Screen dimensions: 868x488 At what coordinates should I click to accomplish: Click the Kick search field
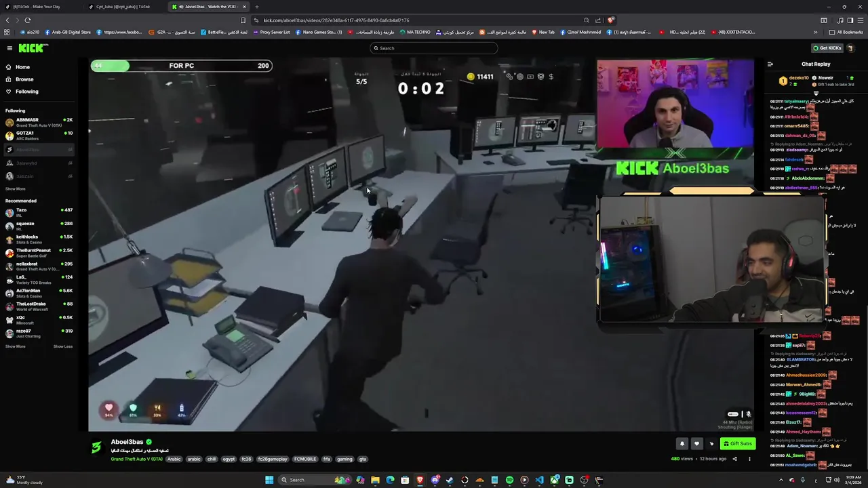click(434, 48)
